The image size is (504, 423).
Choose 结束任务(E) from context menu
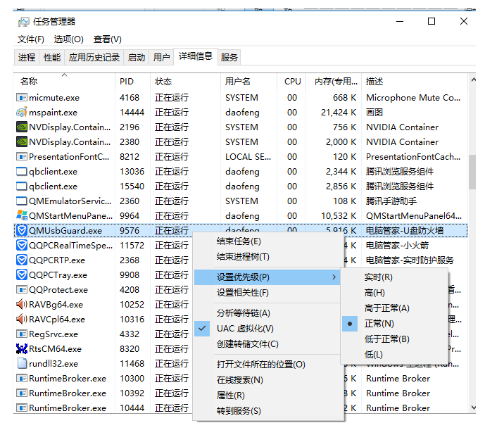pos(267,241)
